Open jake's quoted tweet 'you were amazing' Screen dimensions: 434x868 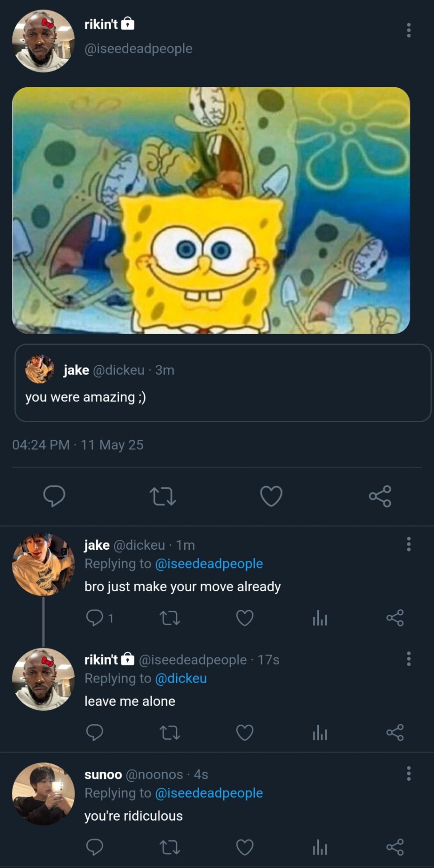point(223,382)
